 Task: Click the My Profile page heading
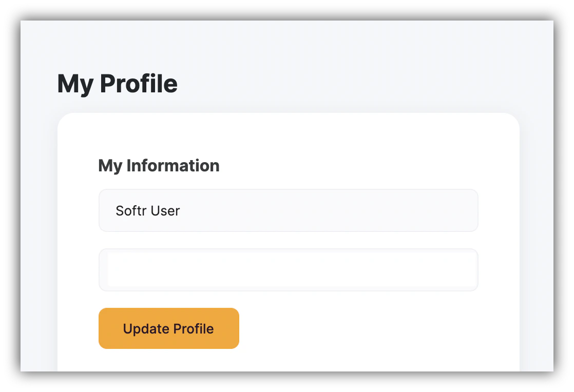coord(117,83)
